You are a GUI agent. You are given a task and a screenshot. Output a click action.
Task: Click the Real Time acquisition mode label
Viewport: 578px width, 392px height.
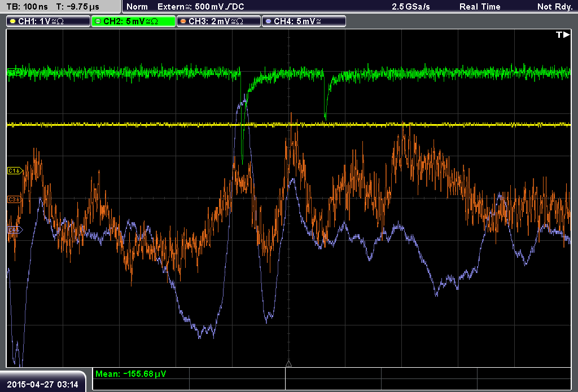[480, 7]
